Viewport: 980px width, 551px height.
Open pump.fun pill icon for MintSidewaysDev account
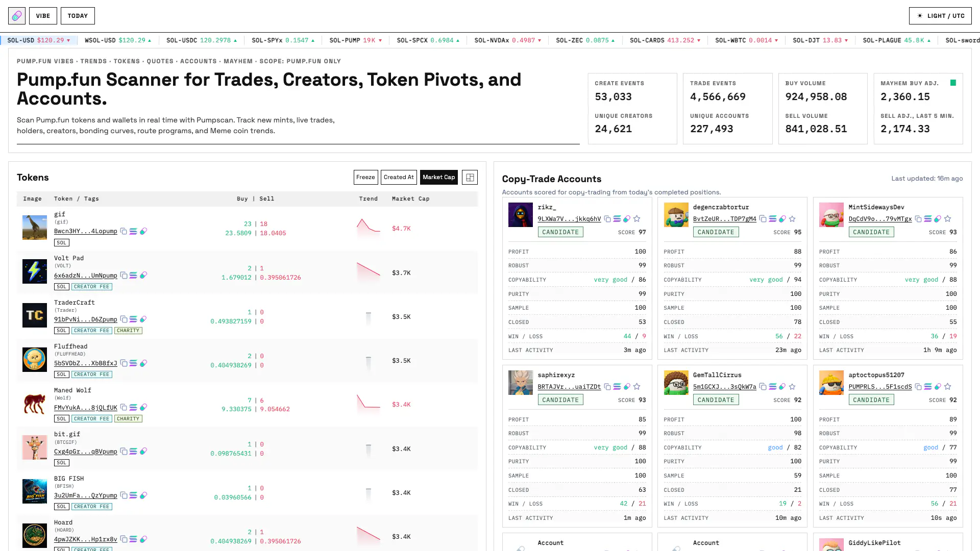point(938,219)
